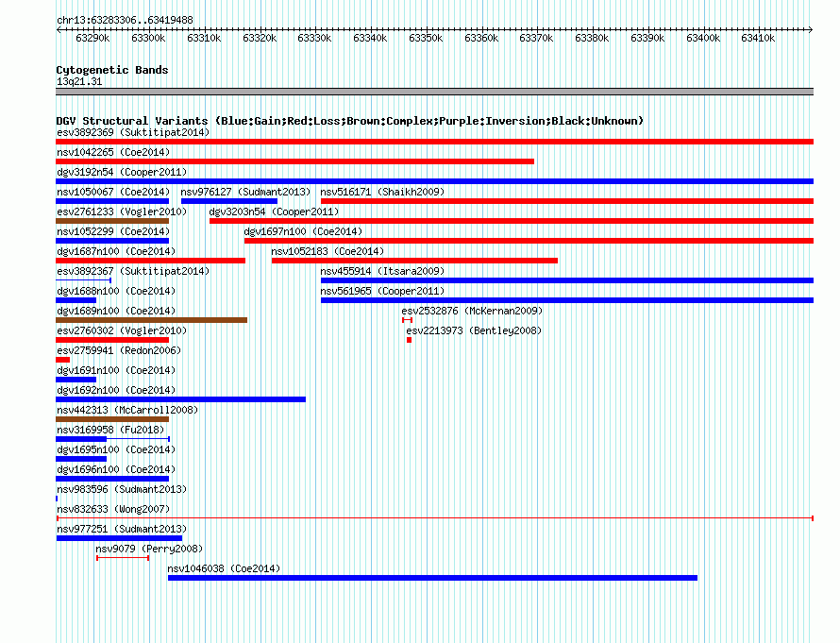840x643 pixels.
Task: Select the blue nsv455914 (Itsara2009) bar
Action: (567, 280)
